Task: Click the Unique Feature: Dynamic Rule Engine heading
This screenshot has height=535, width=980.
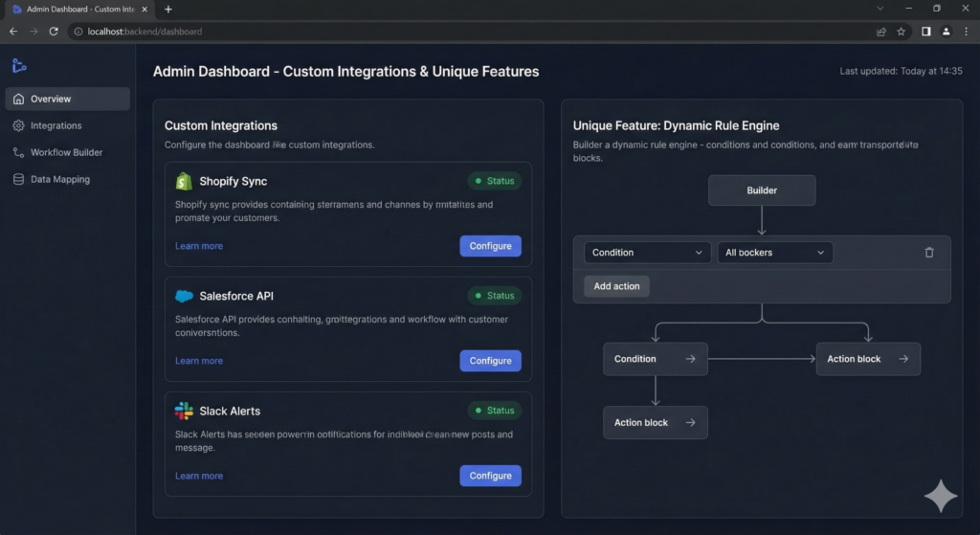Action: (x=677, y=125)
